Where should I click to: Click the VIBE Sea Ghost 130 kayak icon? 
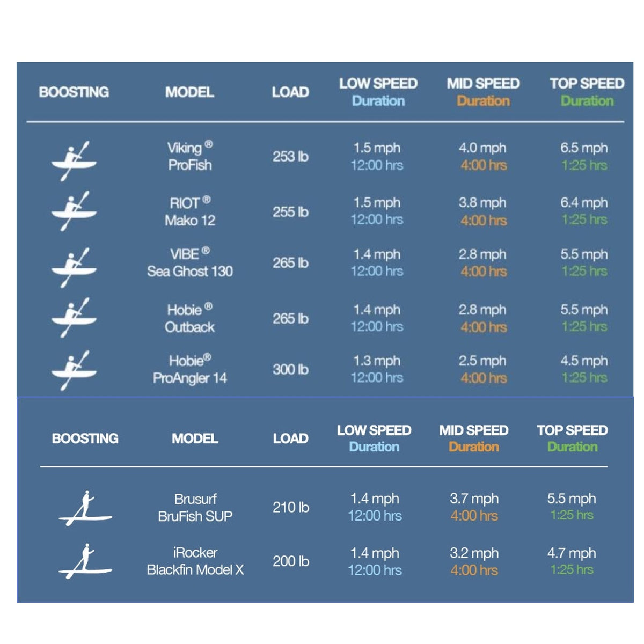click(74, 267)
